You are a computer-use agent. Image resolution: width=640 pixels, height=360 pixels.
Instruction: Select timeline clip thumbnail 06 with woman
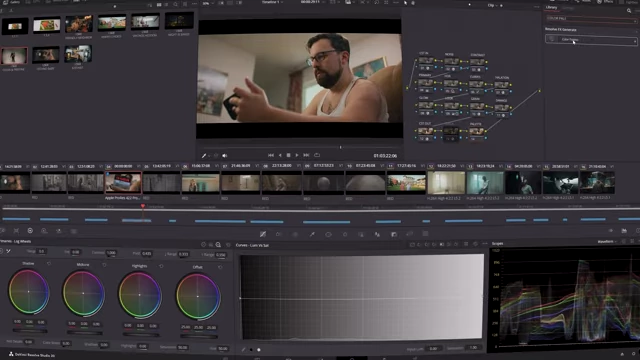click(200, 182)
